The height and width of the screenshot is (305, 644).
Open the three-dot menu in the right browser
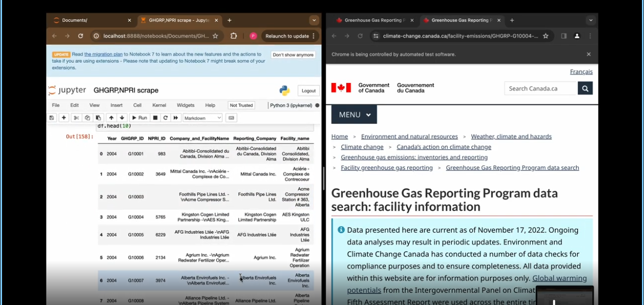click(x=590, y=36)
